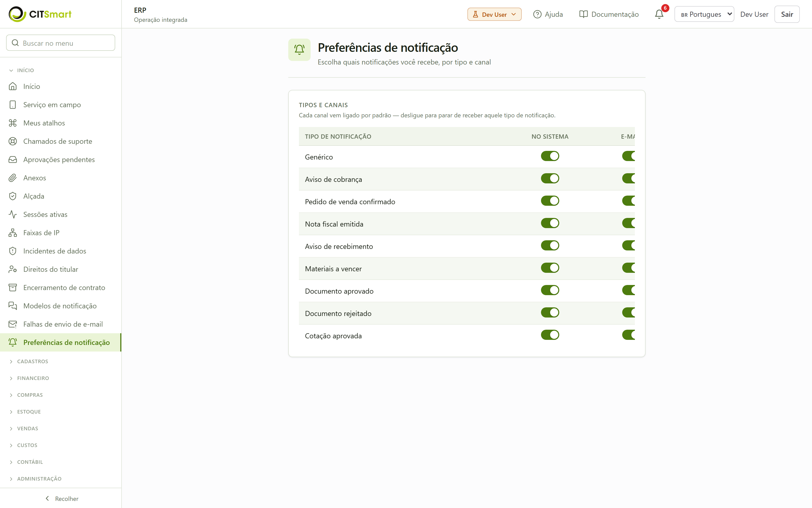Toggle No Sistema for Materiais a vencer
Image resolution: width=812 pixels, height=508 pixels.
[x=550, y=268]
